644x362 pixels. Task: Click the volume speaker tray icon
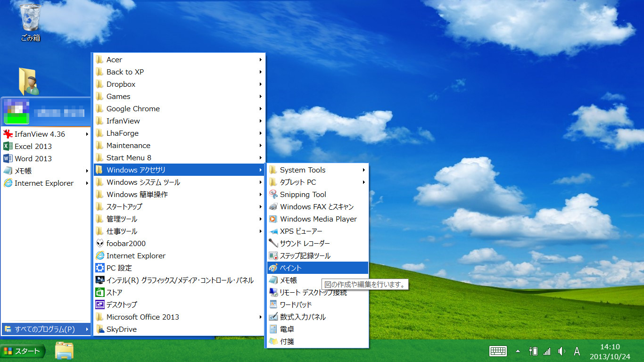561,351
